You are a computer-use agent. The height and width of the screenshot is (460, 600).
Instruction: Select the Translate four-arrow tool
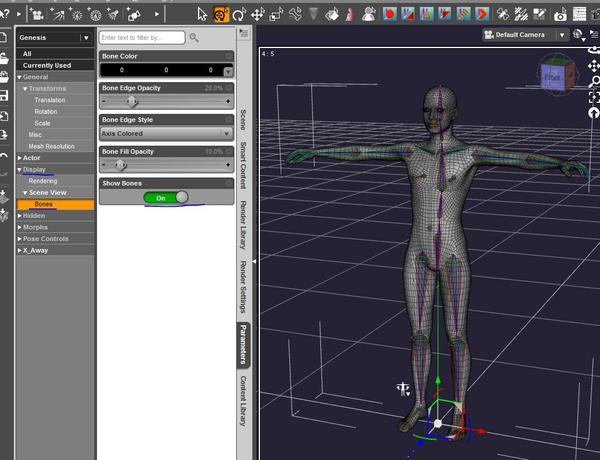click(258, 15)
